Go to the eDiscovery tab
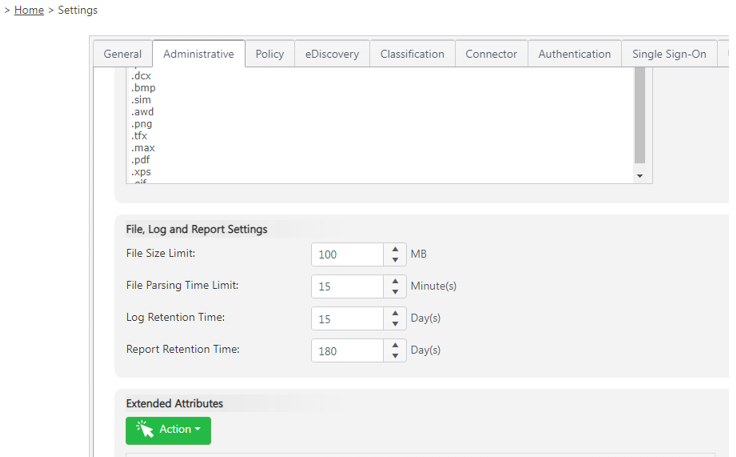Screen dimensions: 736x457 (x=332, y=54)
